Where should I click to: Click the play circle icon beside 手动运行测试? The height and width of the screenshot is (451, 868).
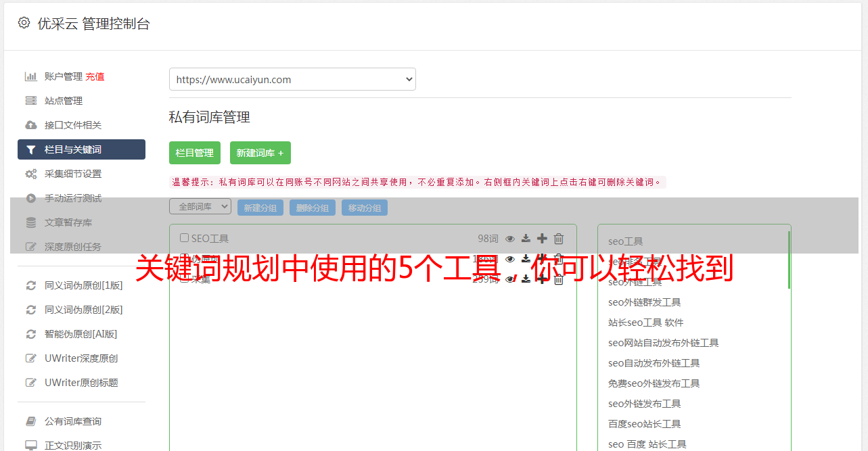point(31,198)
